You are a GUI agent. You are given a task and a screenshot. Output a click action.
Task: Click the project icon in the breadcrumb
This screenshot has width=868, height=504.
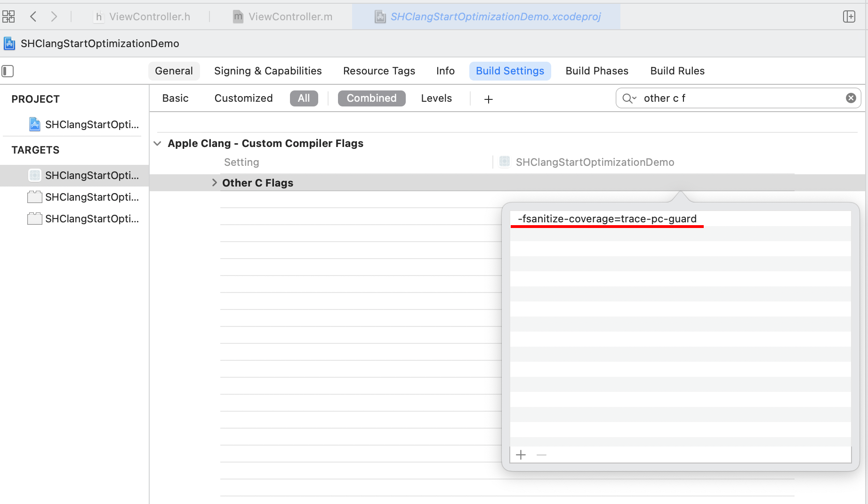point(9,43)
